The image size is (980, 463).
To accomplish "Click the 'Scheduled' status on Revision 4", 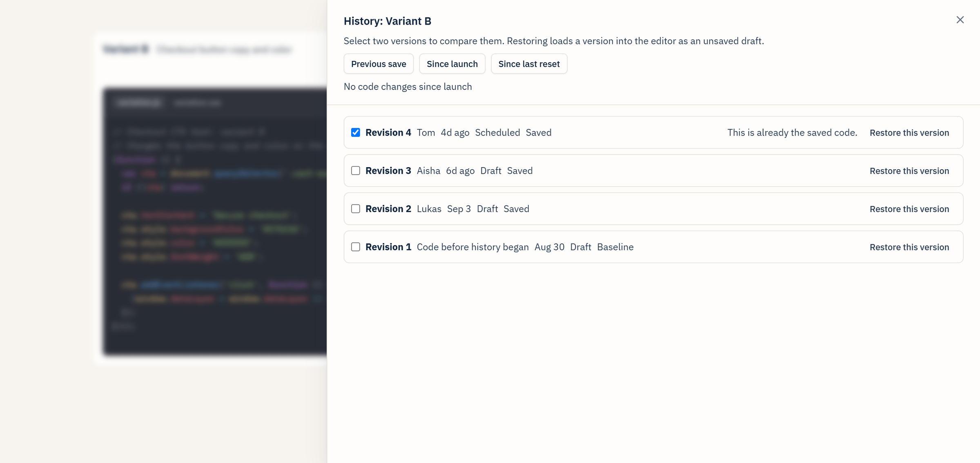I will pyautogui.click(x=497, y=132).
